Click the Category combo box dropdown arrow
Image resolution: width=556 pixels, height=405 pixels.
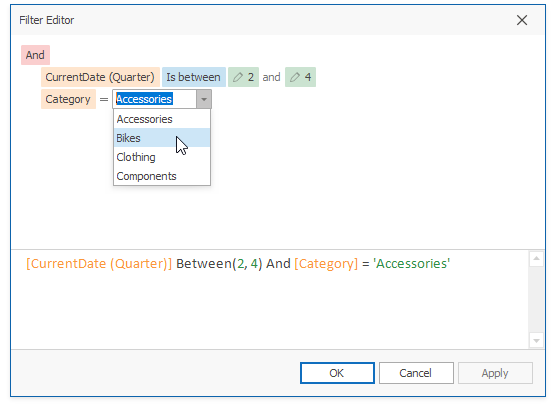(x=204, y=99)
